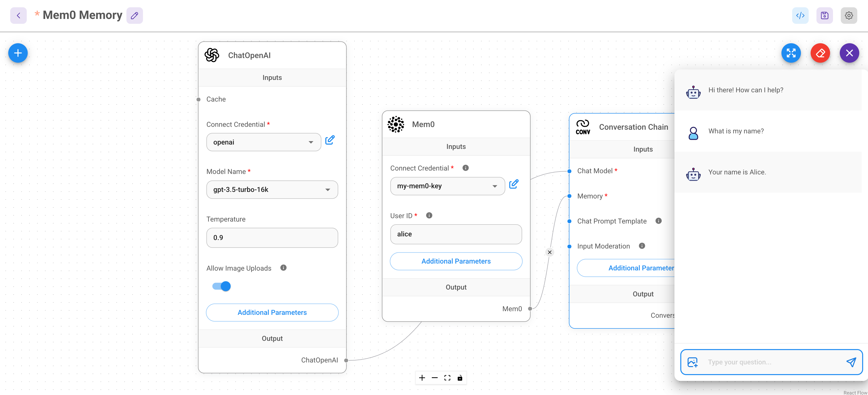Image resolution: width=868 pixels, height=395 pixels.
Task: Send the message with the paper plane icon
Action: click(851, 362)
